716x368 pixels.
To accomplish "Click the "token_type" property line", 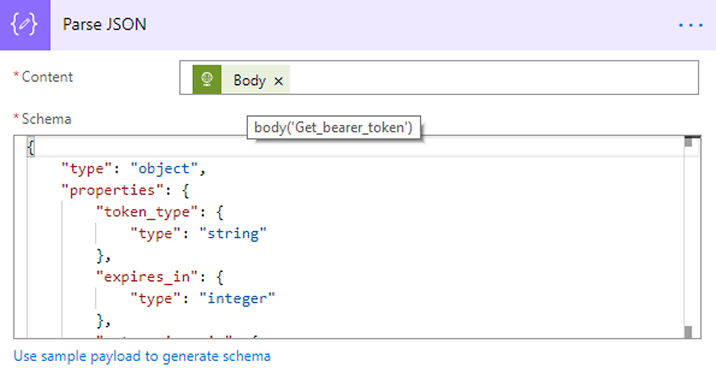I will coord(159,212).
